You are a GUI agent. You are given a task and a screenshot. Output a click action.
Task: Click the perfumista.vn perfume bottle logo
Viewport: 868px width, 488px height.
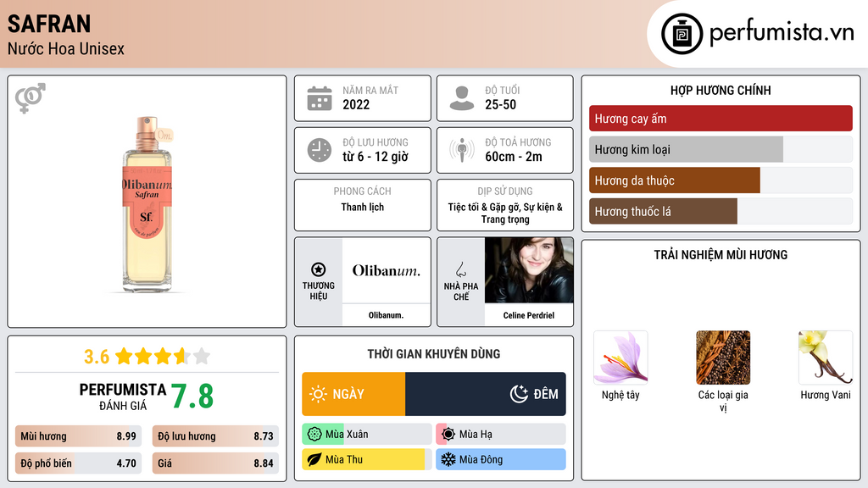tap(682, 34)
